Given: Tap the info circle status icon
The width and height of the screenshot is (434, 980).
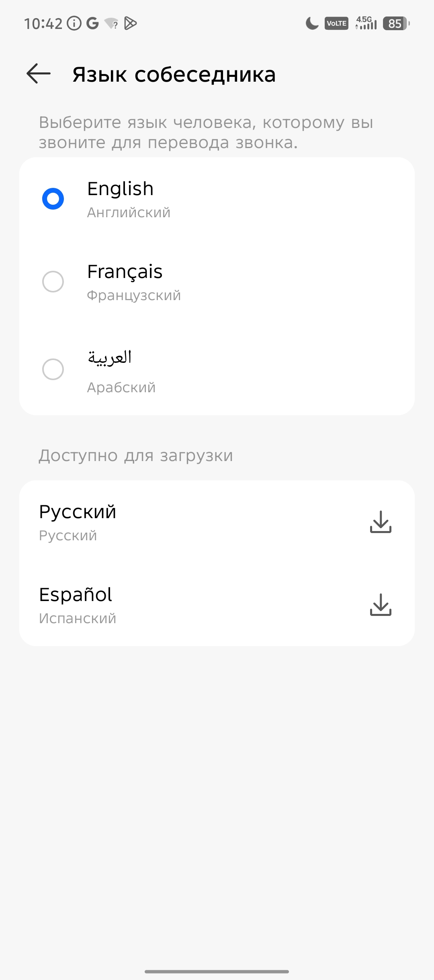Looking at the screenshot, I should click(x=74, y=23).
